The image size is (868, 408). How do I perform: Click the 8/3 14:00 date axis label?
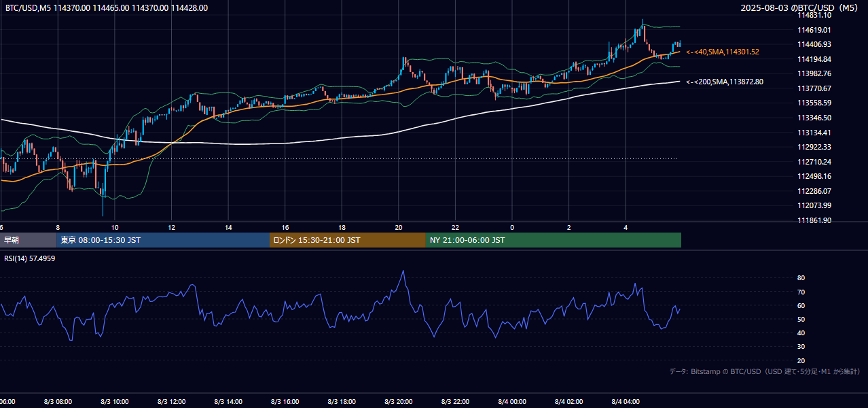click(228, 402)
